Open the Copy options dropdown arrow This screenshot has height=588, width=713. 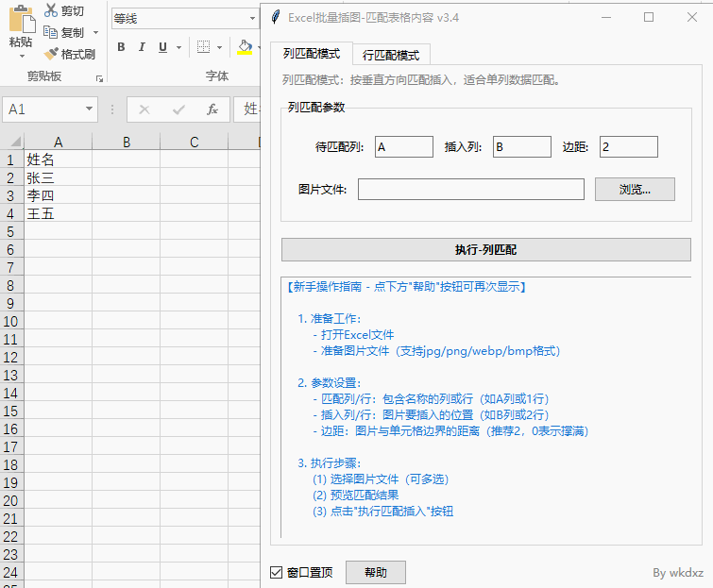pyautogui.click(x=96, y=32)
